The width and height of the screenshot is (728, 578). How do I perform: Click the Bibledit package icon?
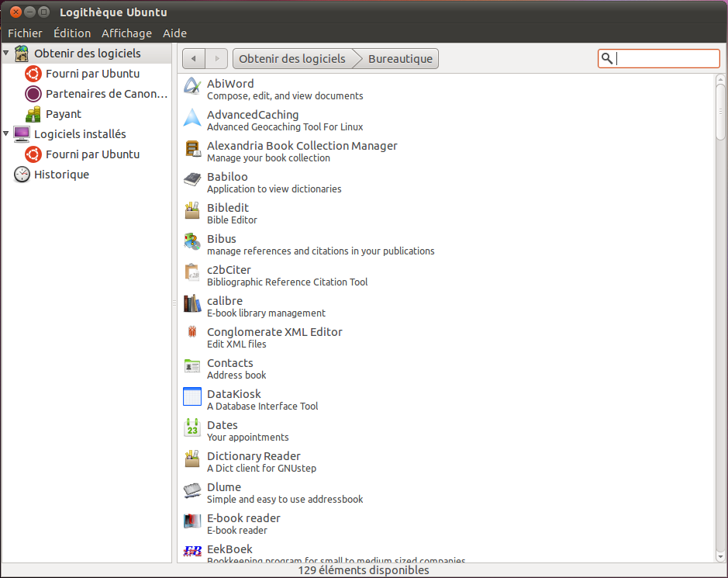192,210
